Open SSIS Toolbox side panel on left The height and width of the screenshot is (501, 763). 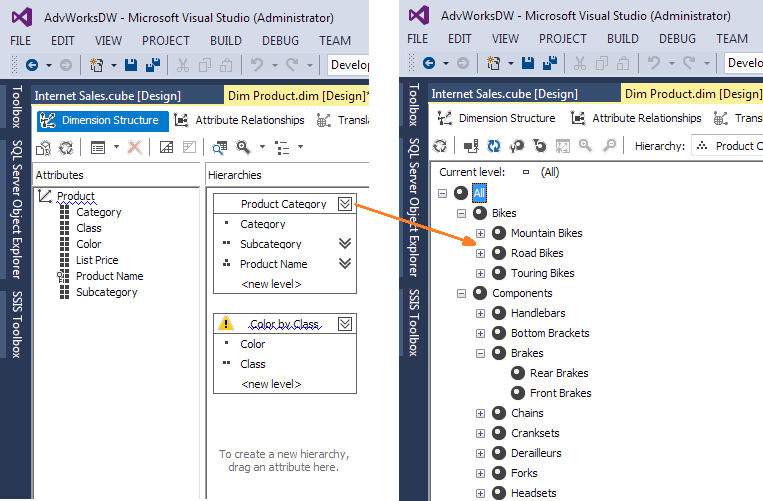(15, 324)
